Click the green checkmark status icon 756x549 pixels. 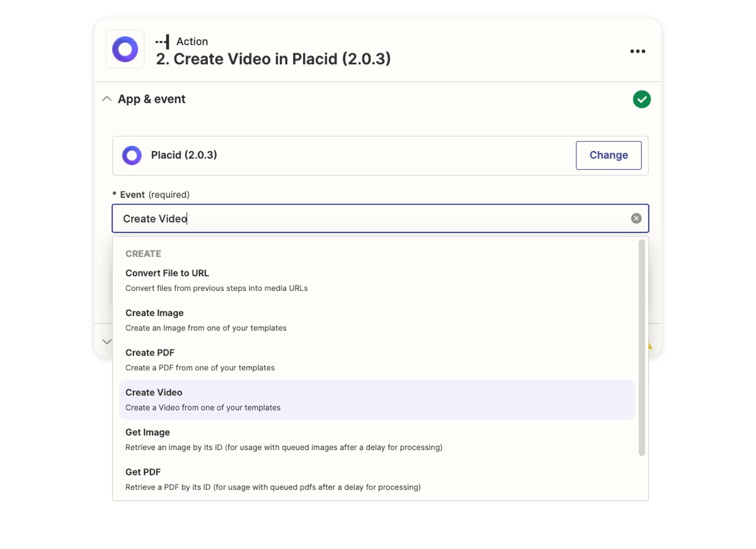[x=641, y=99]
